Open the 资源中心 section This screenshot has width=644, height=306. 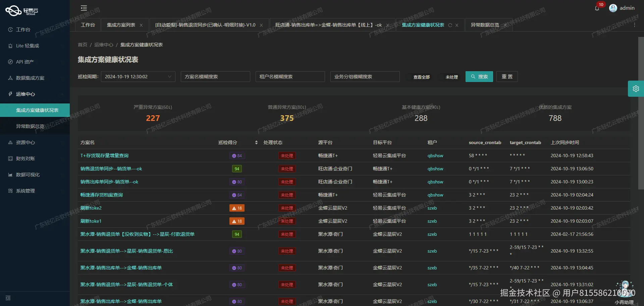tap(25, 142)
